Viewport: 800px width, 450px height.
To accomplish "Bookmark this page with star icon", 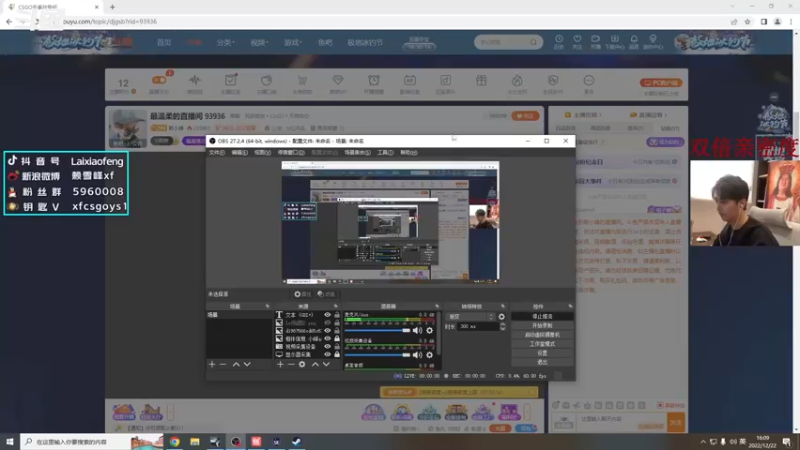I will coord(747,21).
